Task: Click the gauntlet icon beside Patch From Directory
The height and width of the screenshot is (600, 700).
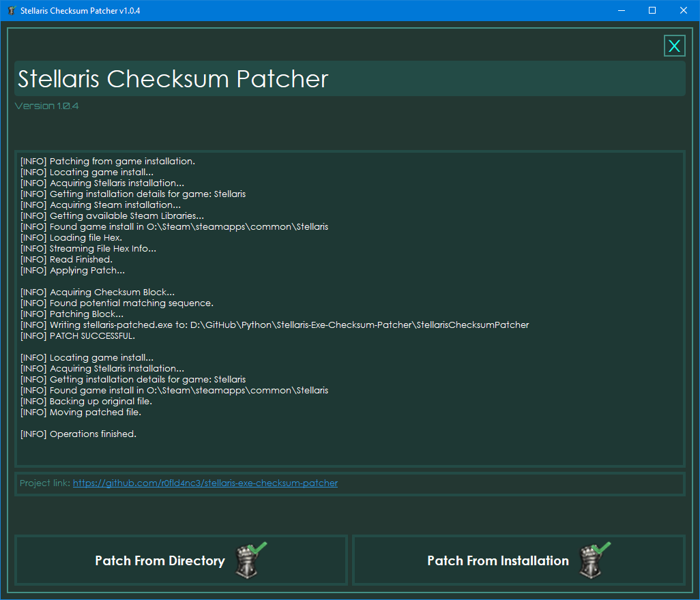Action: click(250, 560)
